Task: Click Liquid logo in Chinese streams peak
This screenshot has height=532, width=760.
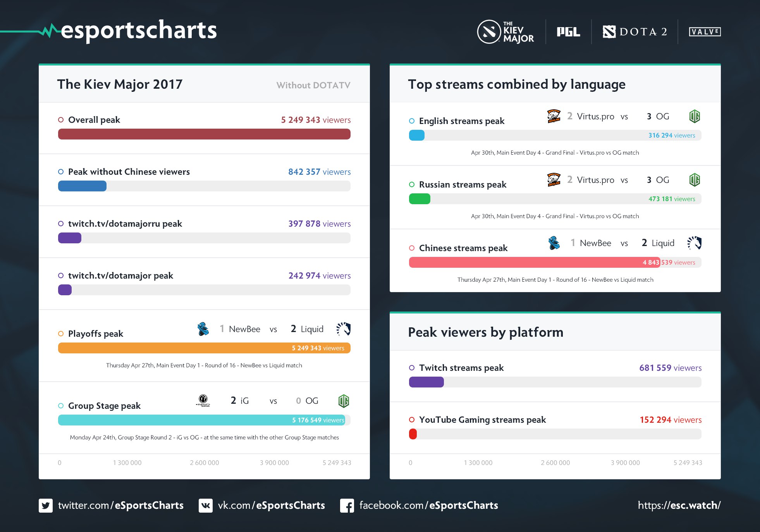Action: [695, 243]
